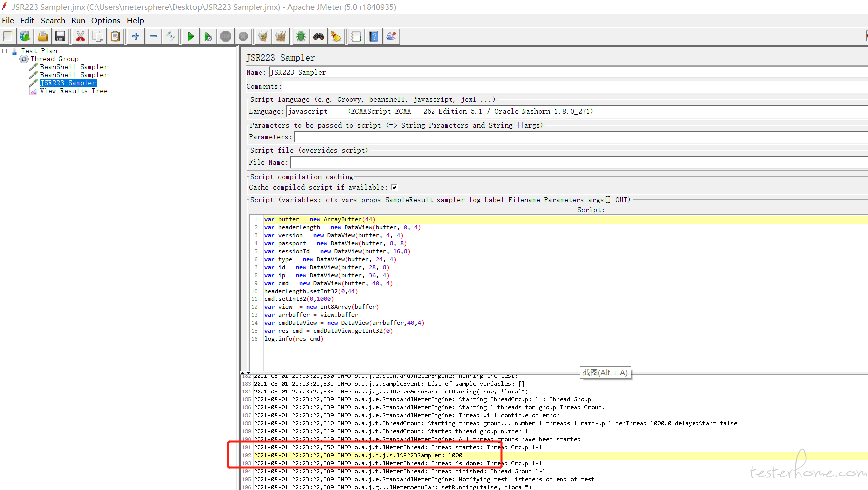Click the script File Name field
This screenshot has width=868, height=490.
[579, 162]
